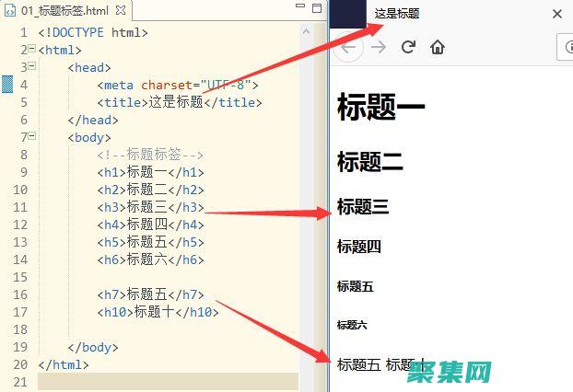Click the 标题一 heading on the page
The width and height of the screenshot is (573, 392).
[381, 108]
